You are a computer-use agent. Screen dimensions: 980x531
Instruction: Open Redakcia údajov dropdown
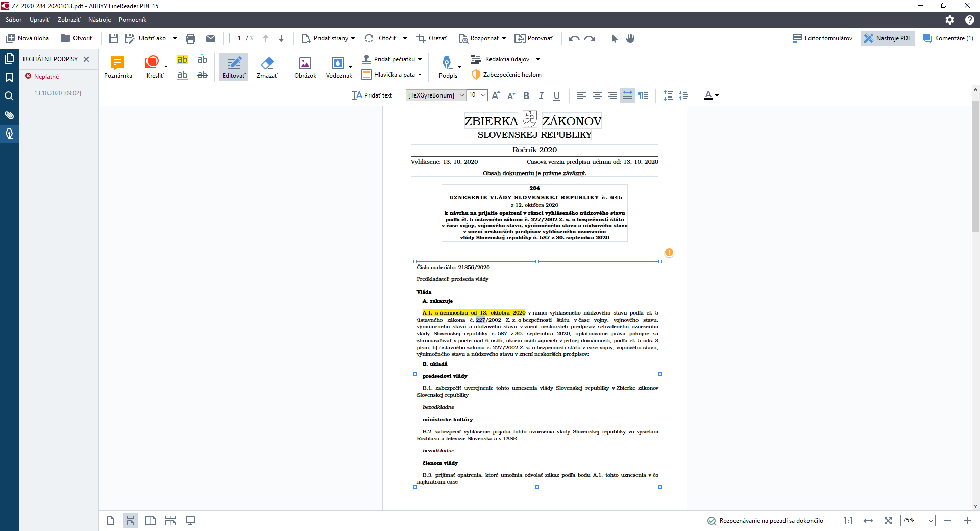505,59
